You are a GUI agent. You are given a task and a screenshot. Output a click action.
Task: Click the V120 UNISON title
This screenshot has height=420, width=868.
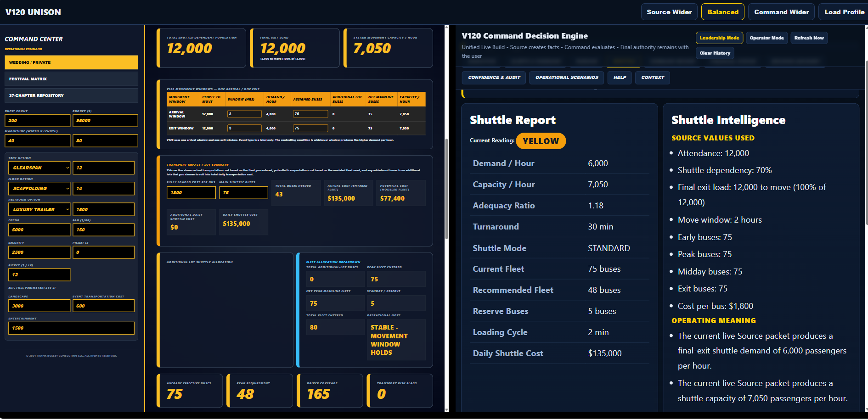tap(33, 12)
